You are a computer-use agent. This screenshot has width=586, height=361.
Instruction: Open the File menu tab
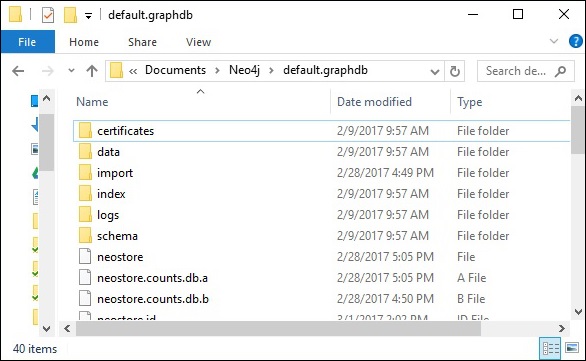pos(27,42)
